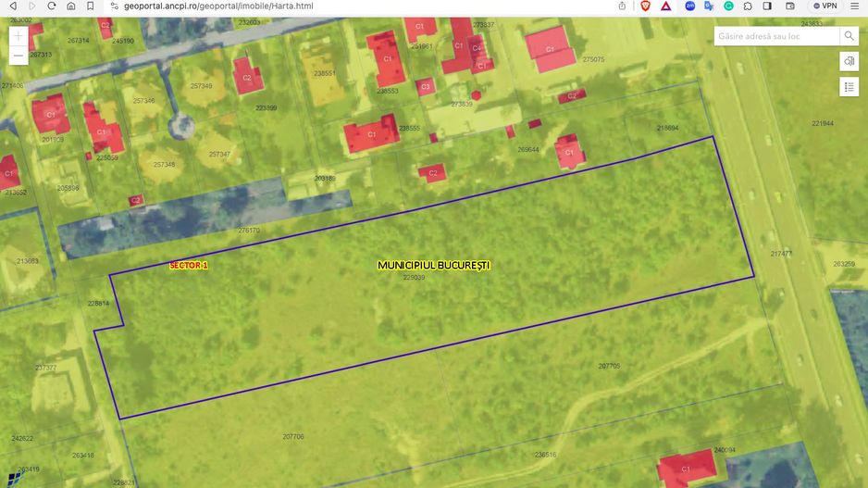
Task: Click the Brave Shields lion icon
Action: click(x=645, y=6)
